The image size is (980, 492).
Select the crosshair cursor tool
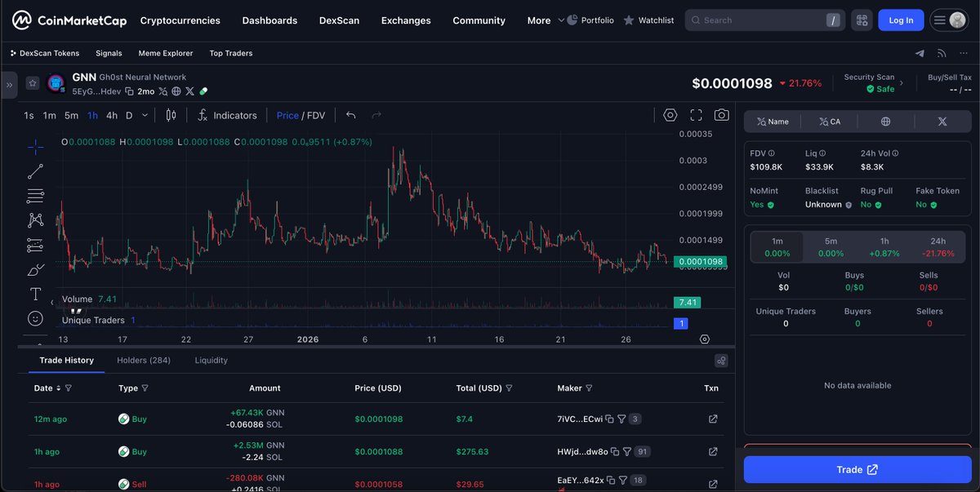35,147
